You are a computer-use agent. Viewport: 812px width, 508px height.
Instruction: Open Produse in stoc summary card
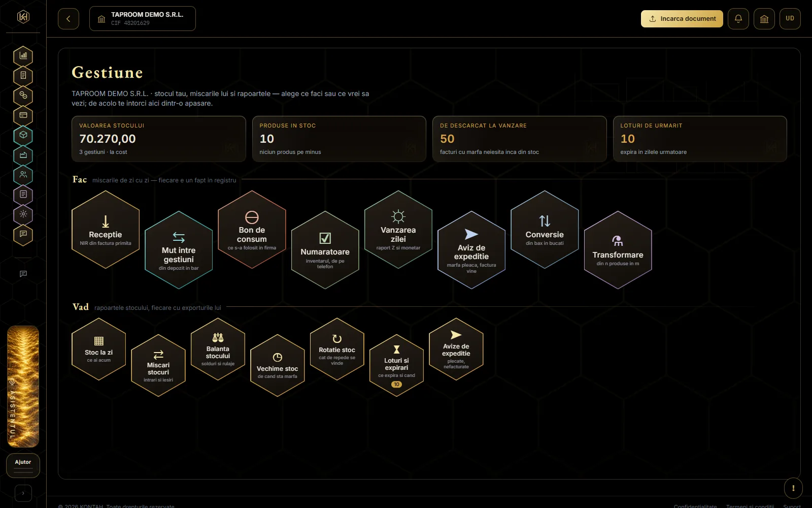pyautogui.click(x=339, y=139)
